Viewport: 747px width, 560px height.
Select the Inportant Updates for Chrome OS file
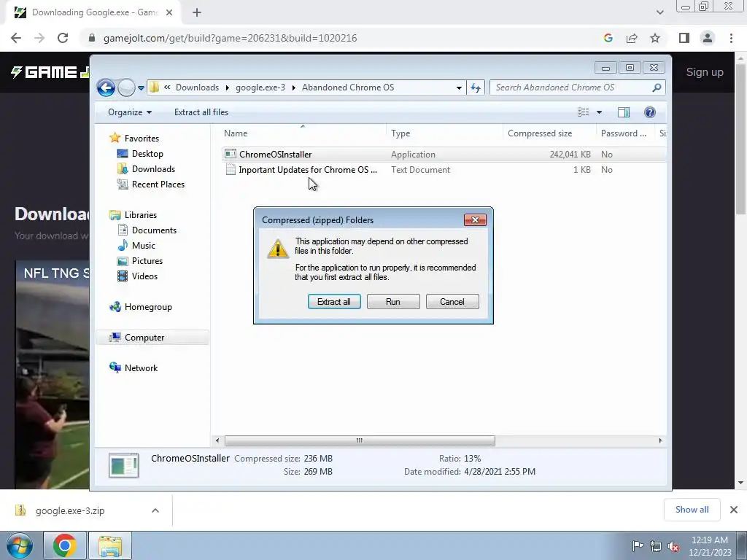[x=308, y=169]
